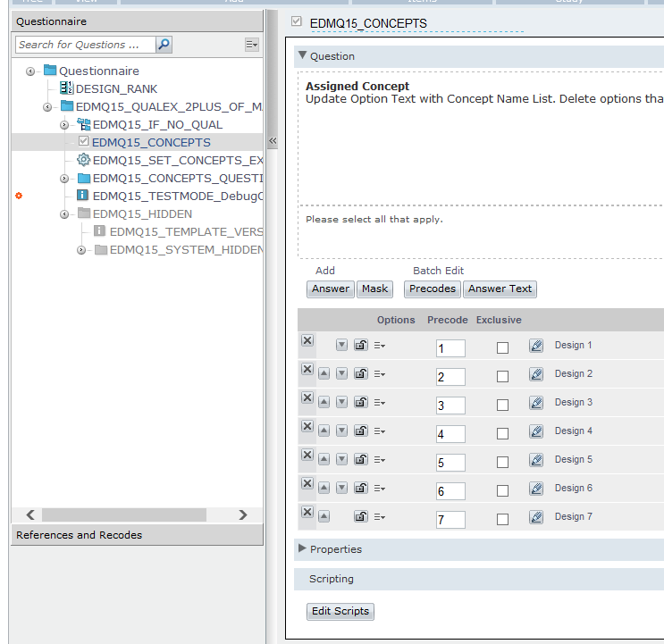Click the search magnifier icon
664x644 pixels.
(164, 45)
